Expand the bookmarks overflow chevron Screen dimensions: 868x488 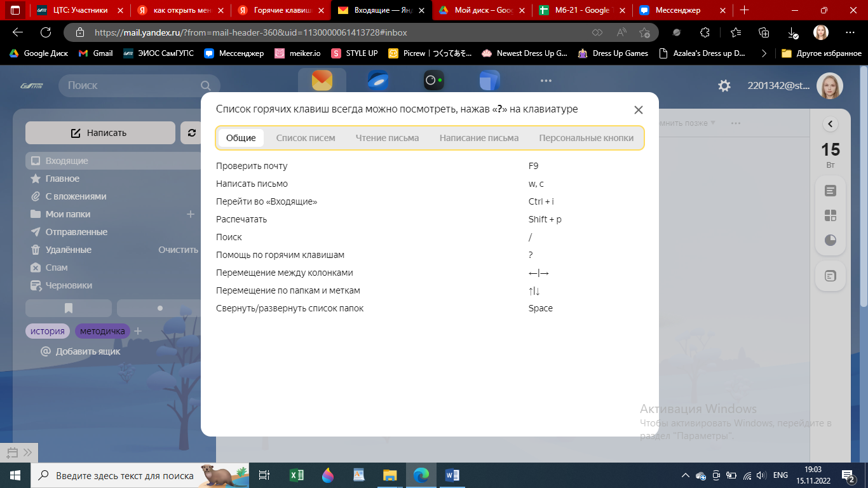click(764, 53)
